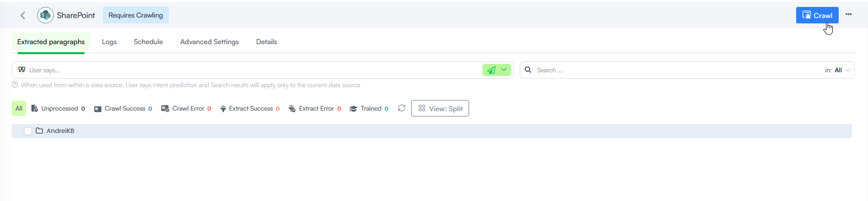The width and height of the screenshot is (868, 201).
Task: Go back using the left arrow
Action: pos(23,15)
